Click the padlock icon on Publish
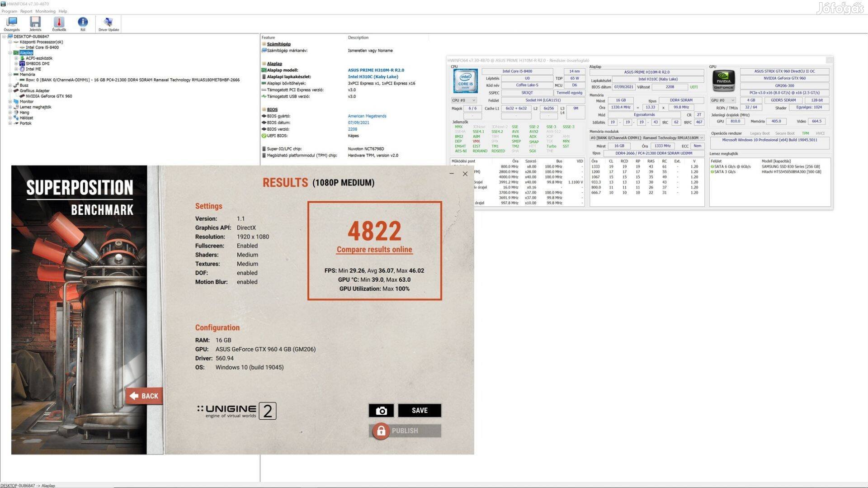This screenshot has width=868, height=488. pyautogui.click(x=381, y=431)
